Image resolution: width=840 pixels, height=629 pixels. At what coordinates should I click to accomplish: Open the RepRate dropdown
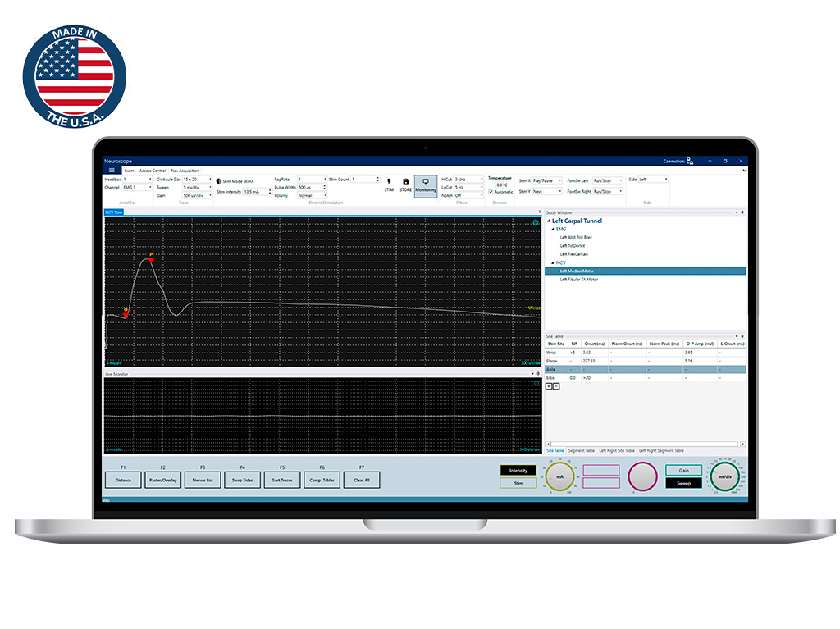pos(312,180)
